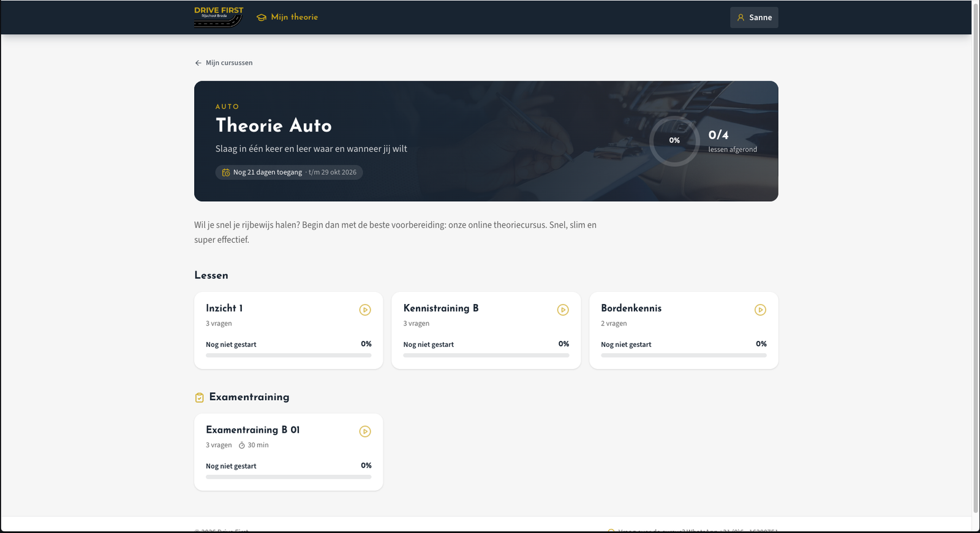This screenshot has height=533, width=980.
Task: Click the Examentraining B 01 progress bar
Action: point(288,477)
